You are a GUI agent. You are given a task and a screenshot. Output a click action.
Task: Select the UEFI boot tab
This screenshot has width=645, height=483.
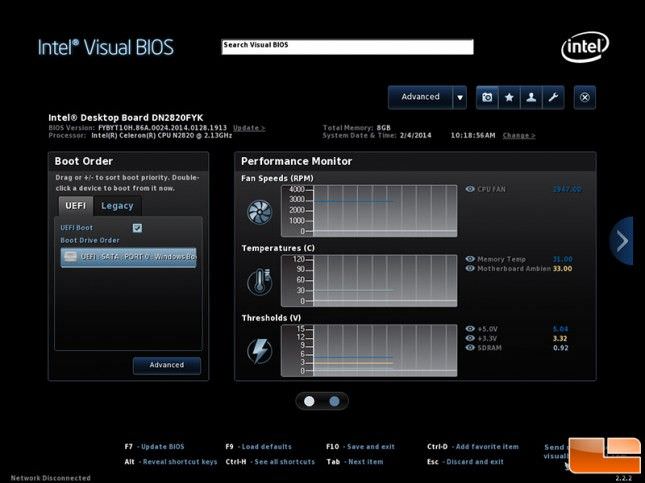coord(76,206)
